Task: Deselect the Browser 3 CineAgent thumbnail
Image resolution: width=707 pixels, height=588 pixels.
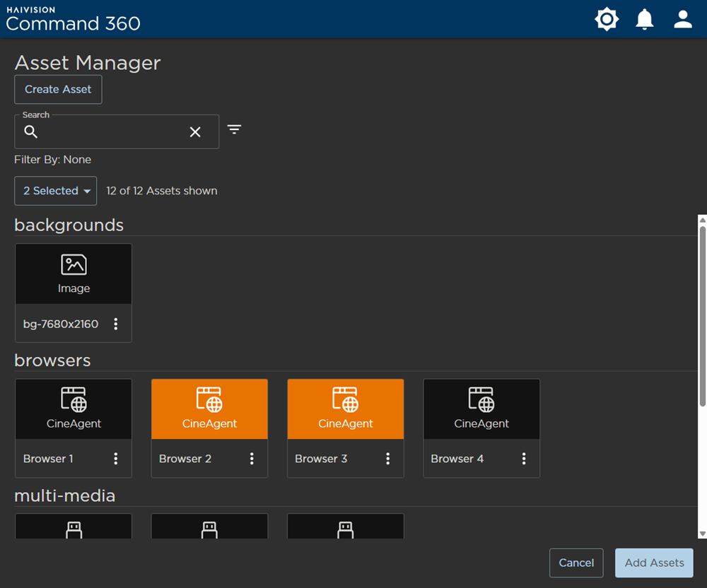Action: [346, 409]
